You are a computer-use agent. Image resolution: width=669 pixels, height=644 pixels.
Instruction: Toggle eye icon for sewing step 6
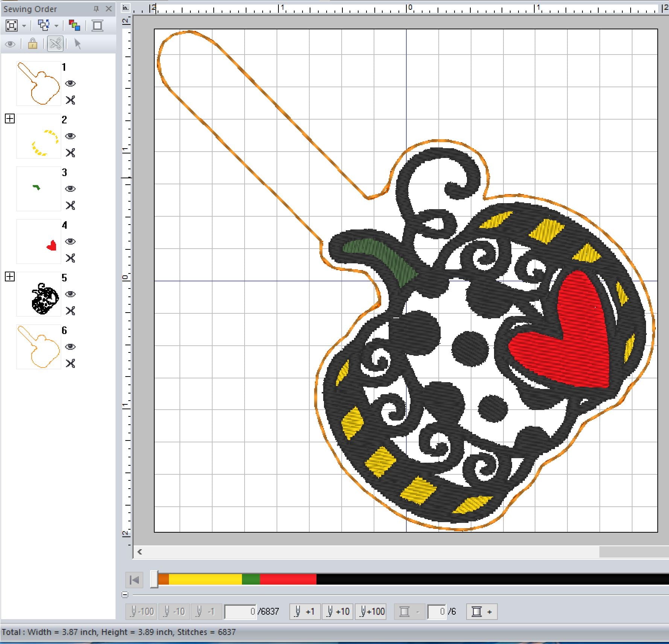(x=70, y=347)
